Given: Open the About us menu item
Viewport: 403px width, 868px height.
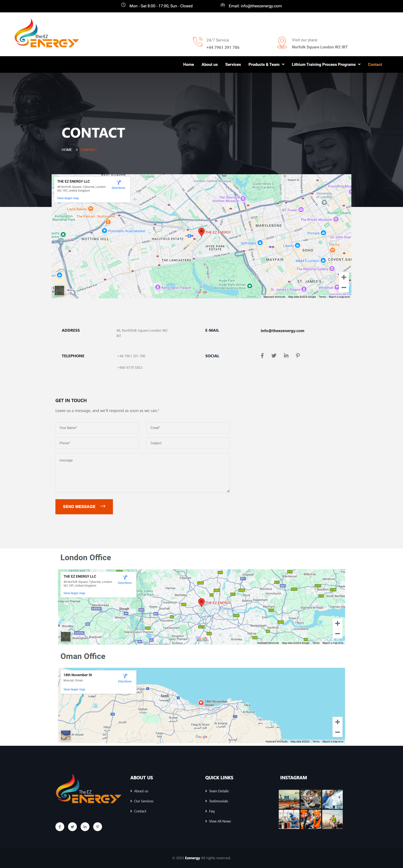Looking at the screenshot, I should tap(209, 64).
